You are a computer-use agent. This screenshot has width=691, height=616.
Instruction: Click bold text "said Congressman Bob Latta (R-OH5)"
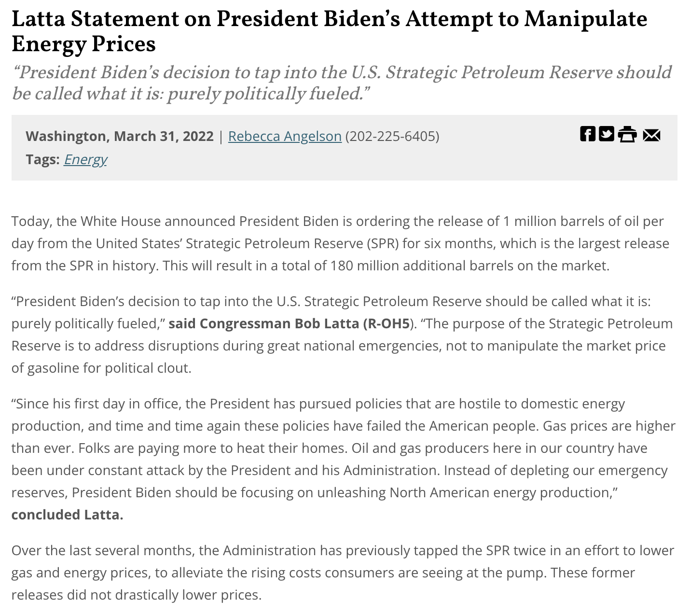click(289, 323)
